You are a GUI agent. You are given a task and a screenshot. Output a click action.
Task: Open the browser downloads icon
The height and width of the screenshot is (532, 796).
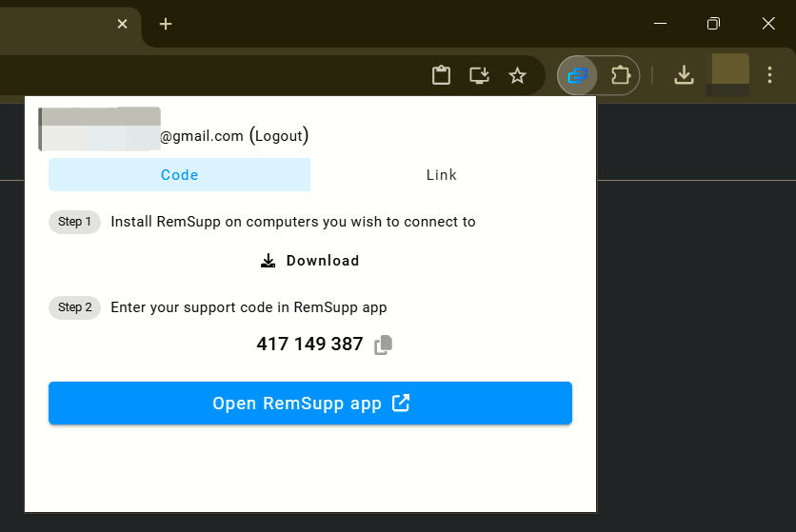coord(684,75)
